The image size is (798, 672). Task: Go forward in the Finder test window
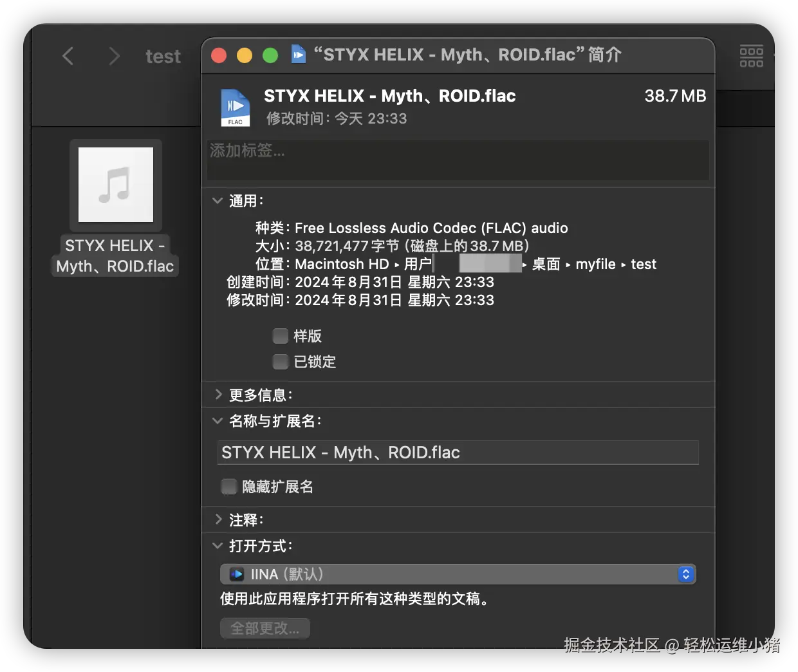click(x=114, y=56)
